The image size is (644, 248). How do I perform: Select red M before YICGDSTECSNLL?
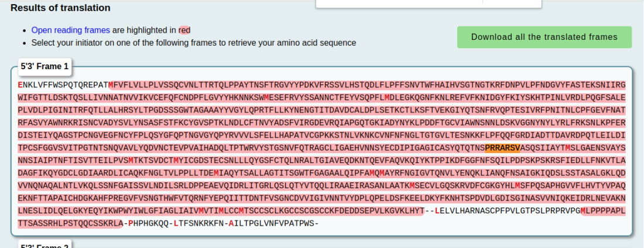[176, 160]
